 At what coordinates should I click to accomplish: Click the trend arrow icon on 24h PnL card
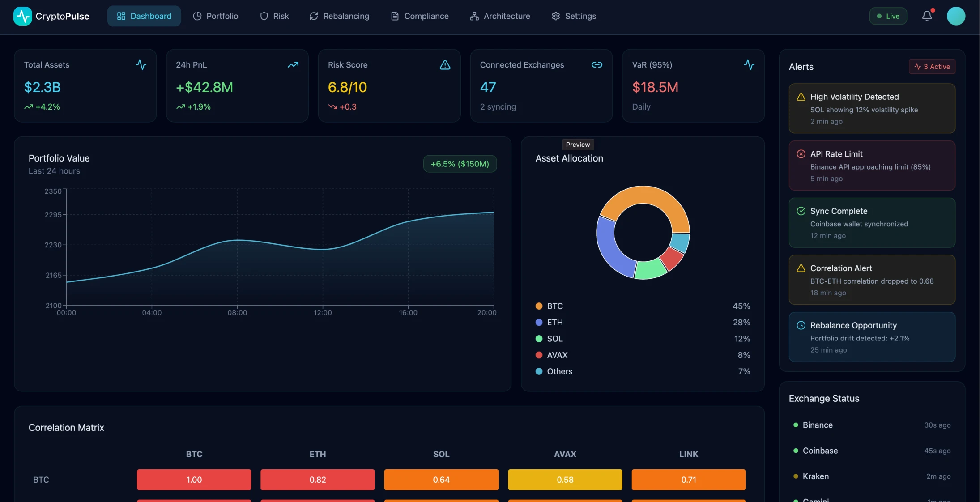[x=293, y=64]
